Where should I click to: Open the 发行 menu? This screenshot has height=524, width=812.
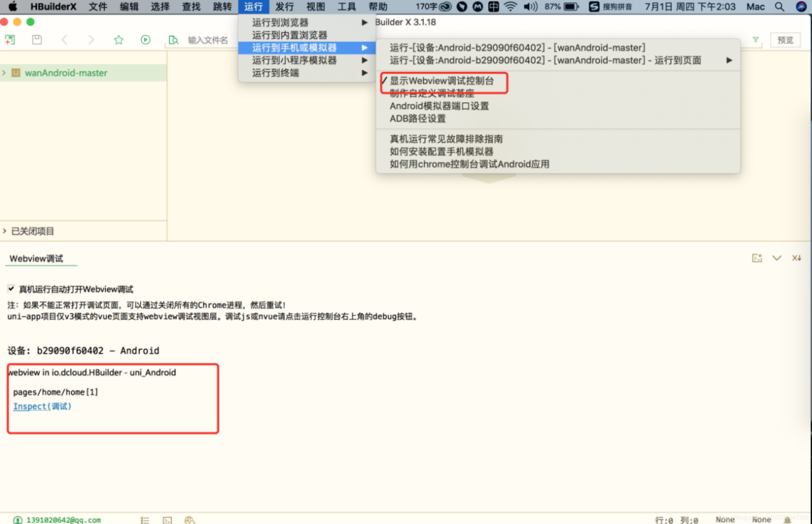[x=284, y=7]
